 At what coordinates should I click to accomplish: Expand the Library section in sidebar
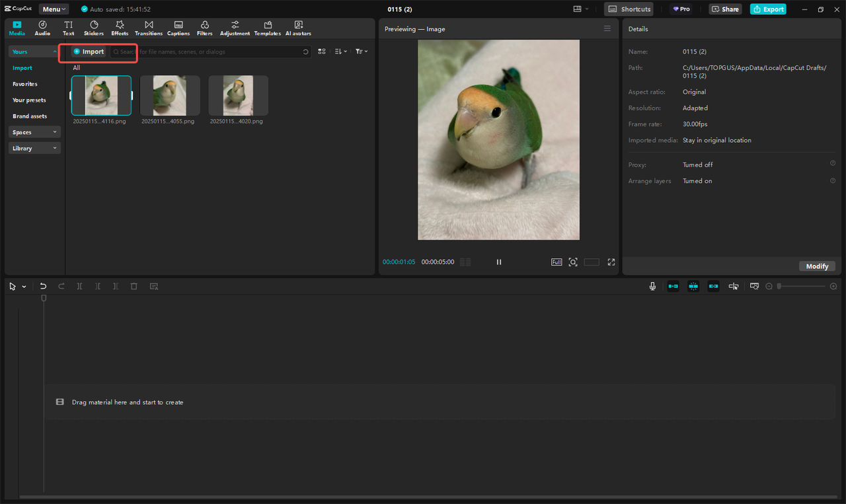(x=35, y=148)
